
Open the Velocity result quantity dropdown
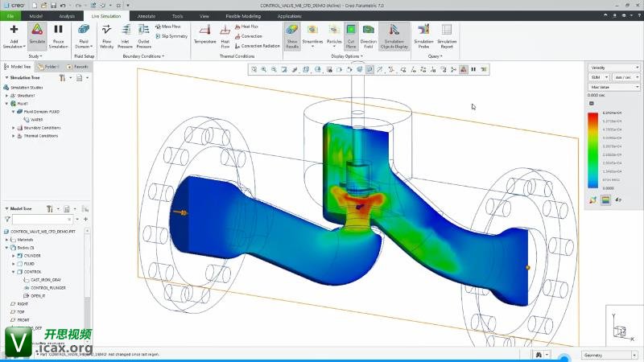(x=613, y=68)
